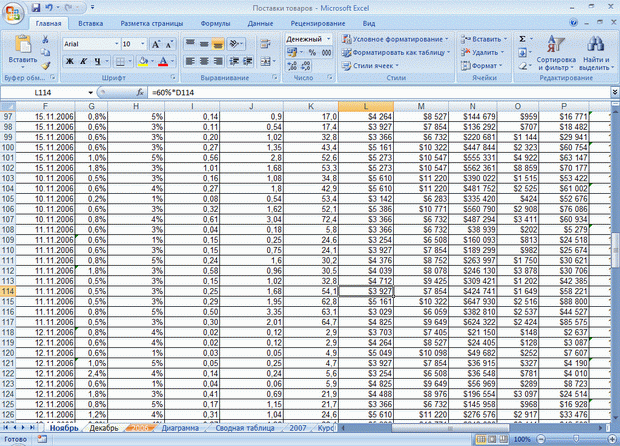Click the insert function fx icon
The image size is (620, 446).
[x=140, y=93]
